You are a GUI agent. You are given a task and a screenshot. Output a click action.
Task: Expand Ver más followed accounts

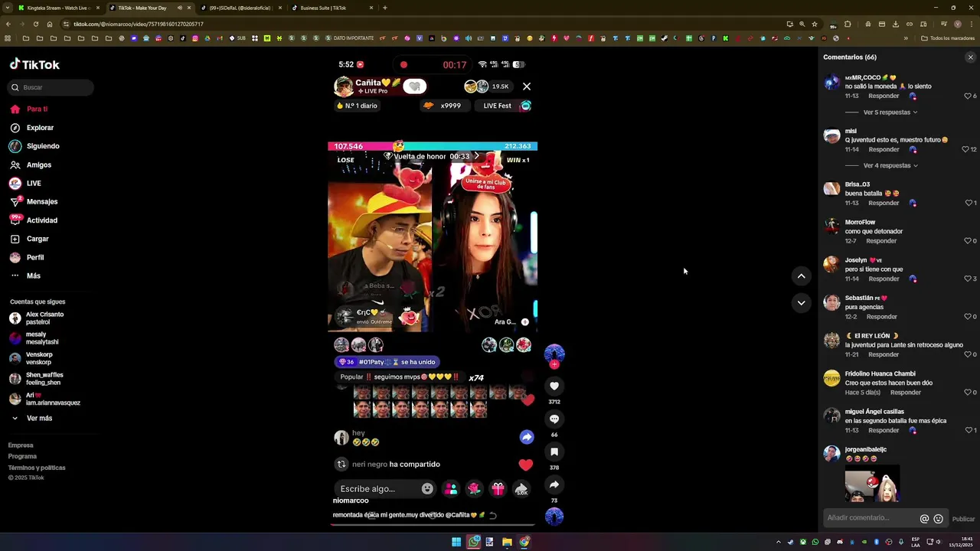[32, 419]
